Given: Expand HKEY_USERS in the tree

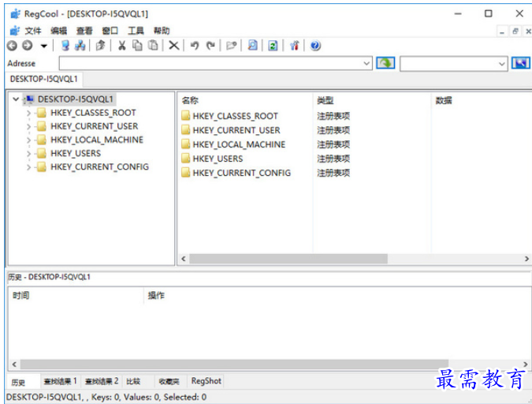Looking at the screenshot, I should 29,154.
